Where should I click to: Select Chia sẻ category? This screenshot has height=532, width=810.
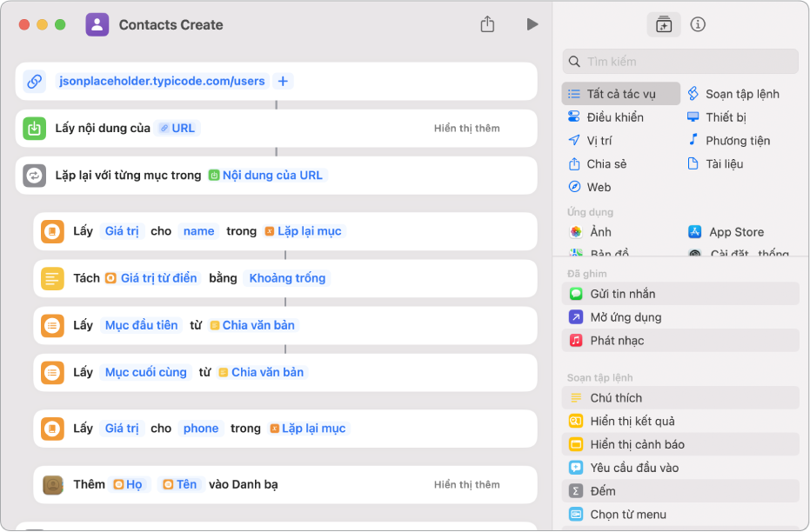coord(597,164)
